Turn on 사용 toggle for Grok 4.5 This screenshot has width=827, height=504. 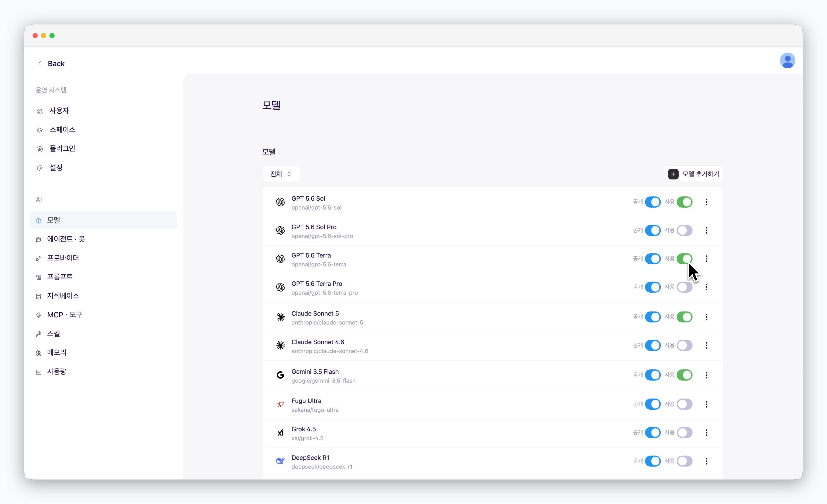[x=684, y=433]
